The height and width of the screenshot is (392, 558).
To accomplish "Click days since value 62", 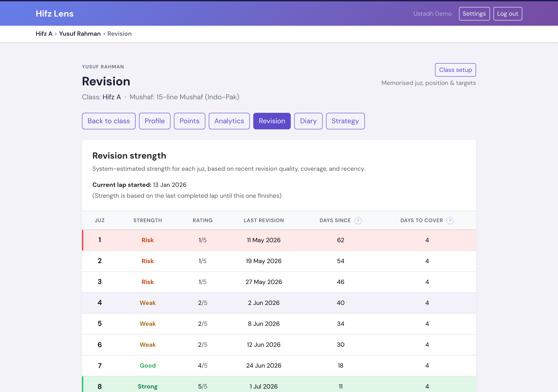I will click(340, 240).
